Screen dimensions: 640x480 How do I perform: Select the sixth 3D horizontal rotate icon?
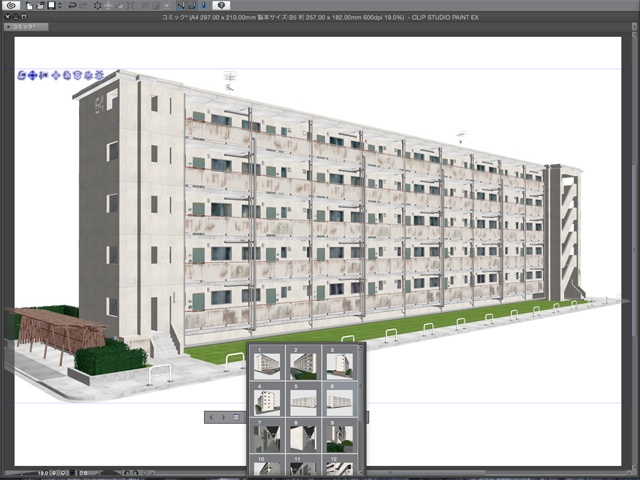[78, 75]
